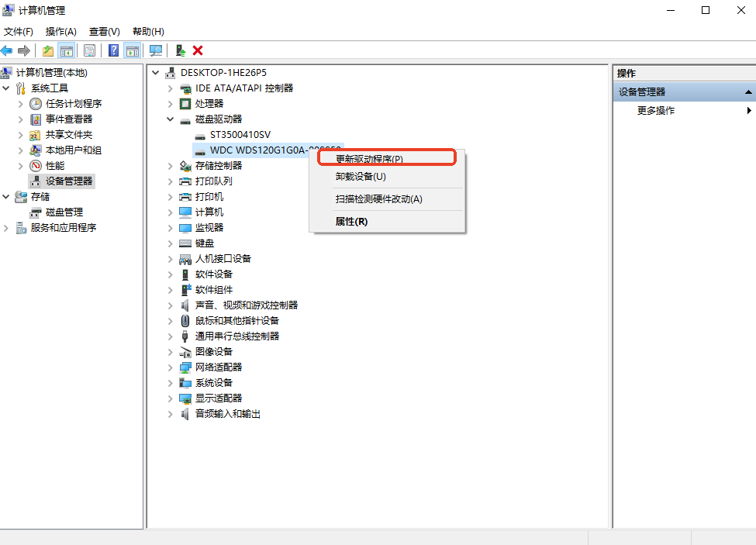Select the ST3500410SV disk drive
Viewport: 756px width, 545px height.
click(240, 135)
